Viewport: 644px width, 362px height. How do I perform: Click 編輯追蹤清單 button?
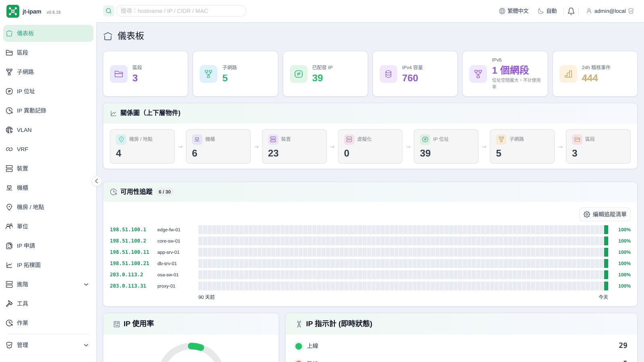(605, 214)
